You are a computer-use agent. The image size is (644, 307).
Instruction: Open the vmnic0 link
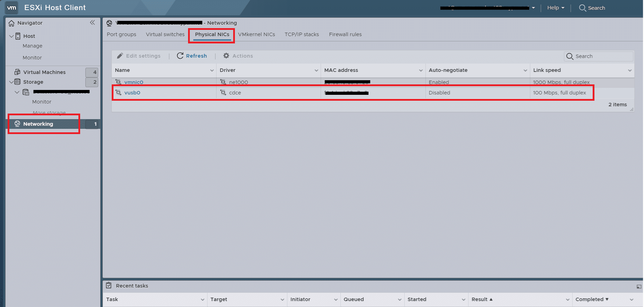(x=134, y=82)
